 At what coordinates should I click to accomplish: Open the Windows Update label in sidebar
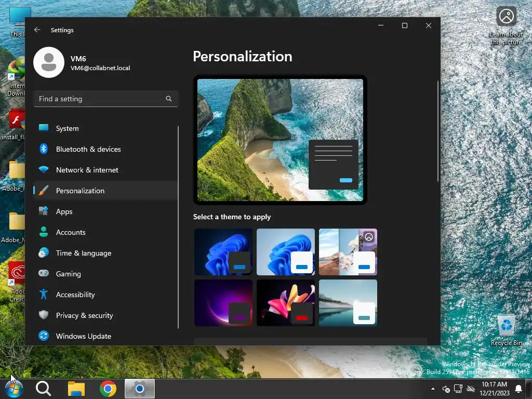coord(84,336)
